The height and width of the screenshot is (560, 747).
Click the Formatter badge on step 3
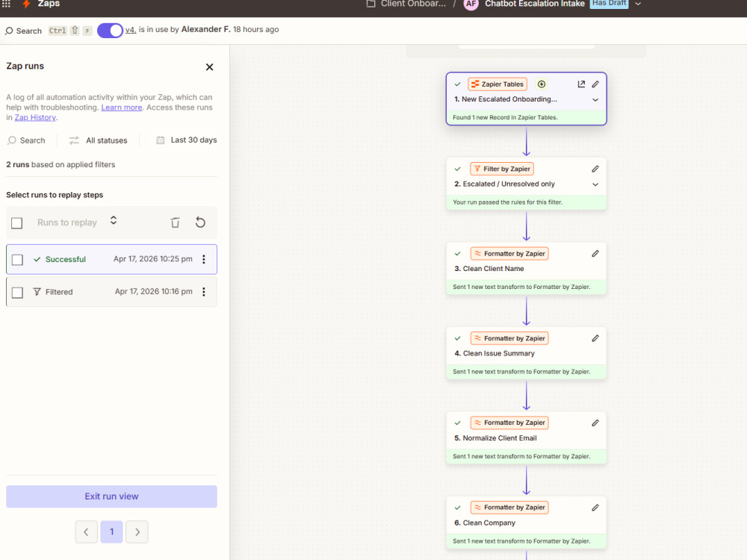[x=509, y=254]
